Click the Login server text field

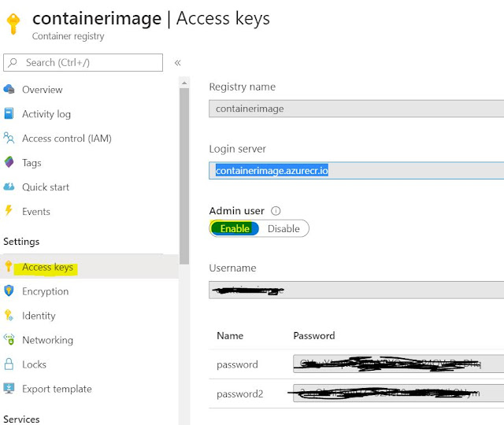356,170
